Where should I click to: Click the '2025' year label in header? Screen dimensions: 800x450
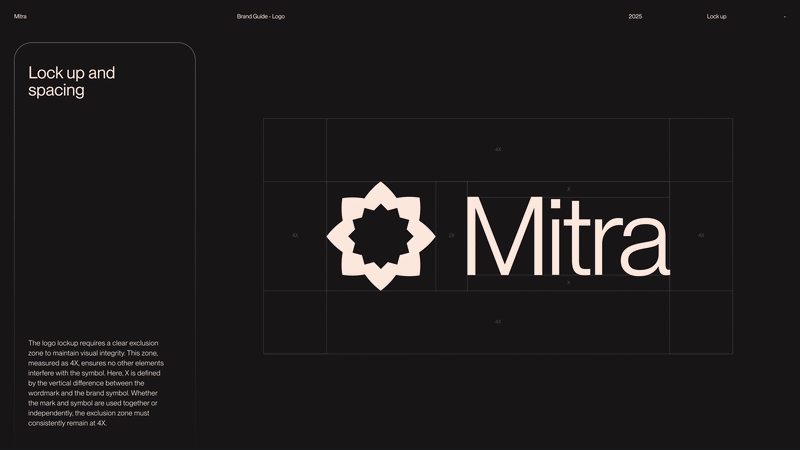coord(635,17)
